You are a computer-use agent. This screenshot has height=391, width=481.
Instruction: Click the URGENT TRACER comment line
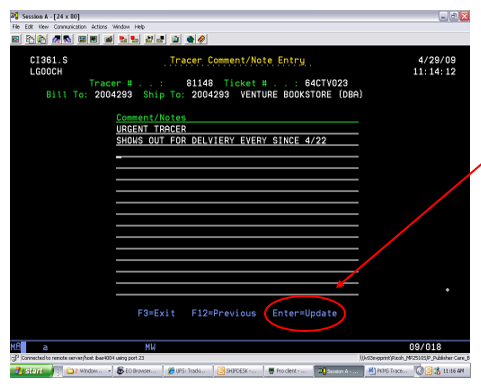[237, 129]
